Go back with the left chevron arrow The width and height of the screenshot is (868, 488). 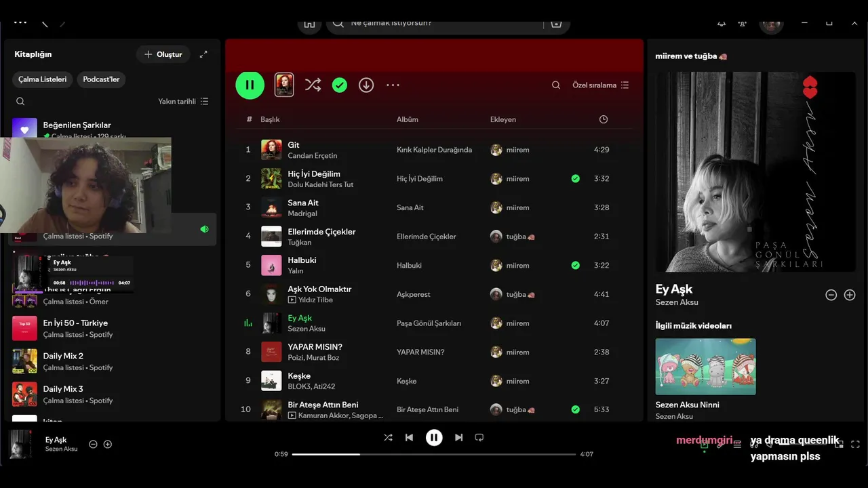45,23
